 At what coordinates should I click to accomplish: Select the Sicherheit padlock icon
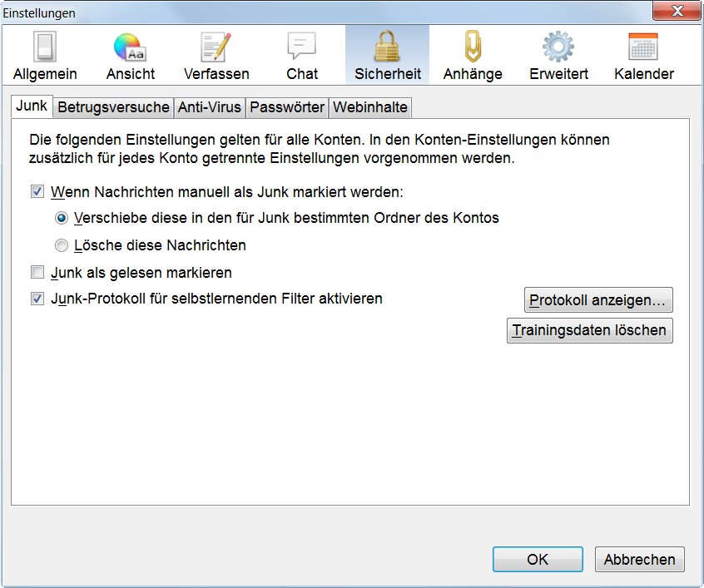pos(387,48)
